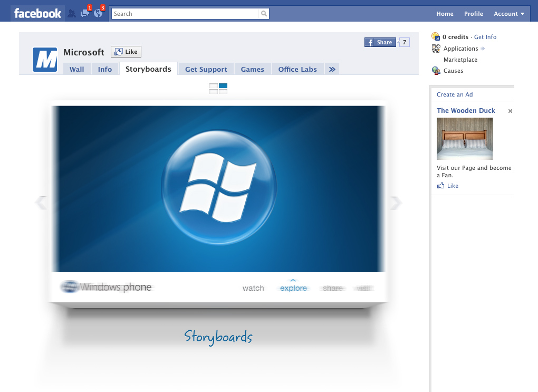Like the Microsoft page

[126, 52]
